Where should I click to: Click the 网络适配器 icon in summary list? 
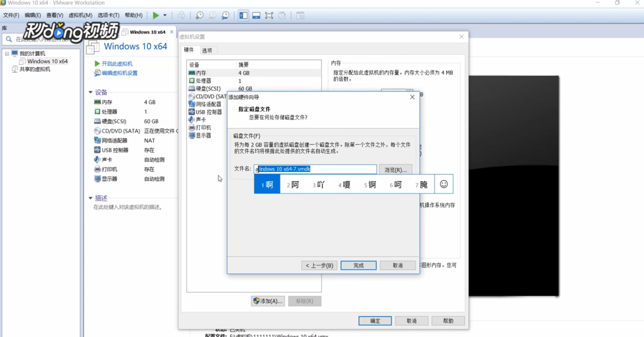(97, 140)
